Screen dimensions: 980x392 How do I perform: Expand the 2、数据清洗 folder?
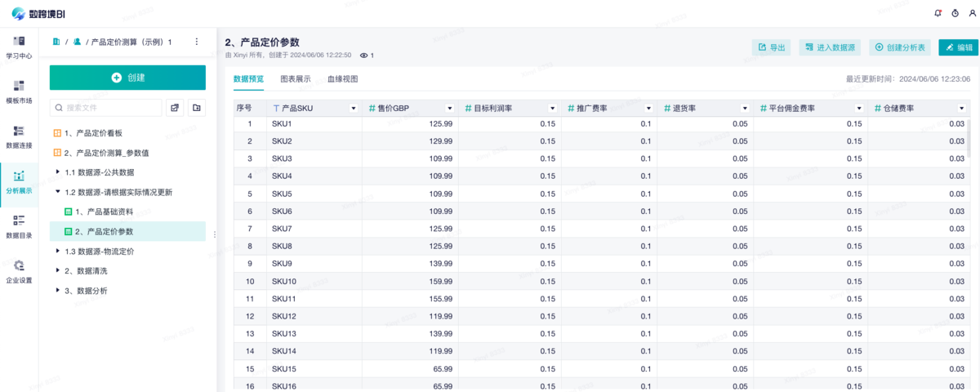point(57,270)
